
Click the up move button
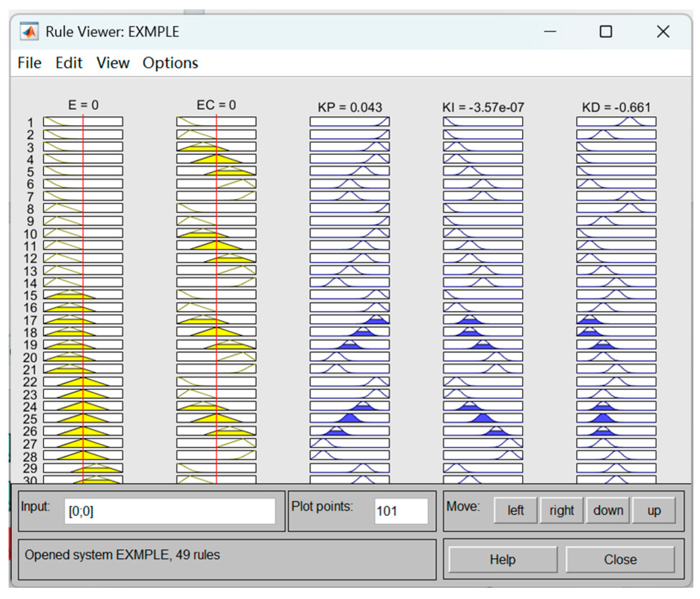coord(654,510)
